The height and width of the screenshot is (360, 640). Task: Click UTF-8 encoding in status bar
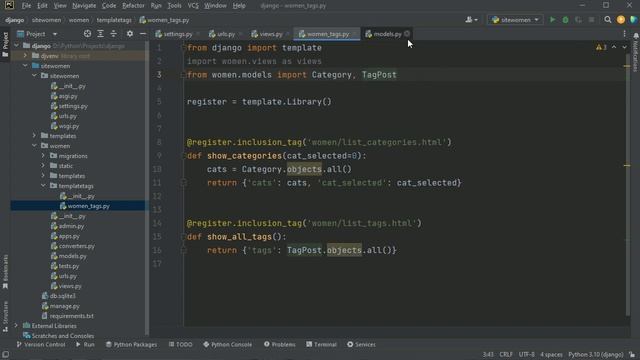coord(526,354)
